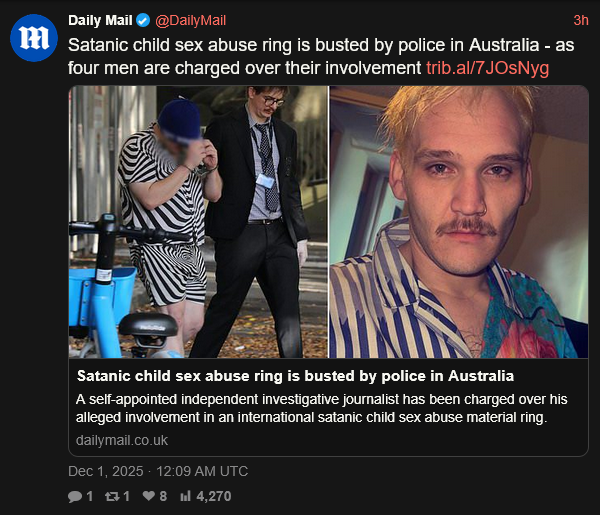Open the trib.al/7JOsNyg link
Image resolution: width=600 pixels, height=515 pixels.
(488, 68)
